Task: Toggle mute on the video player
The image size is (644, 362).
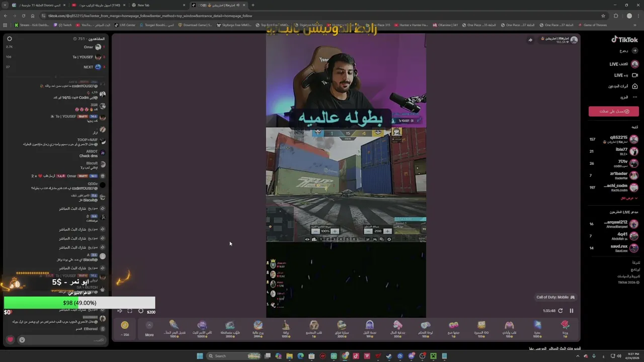Action: [x=120, y=311]
